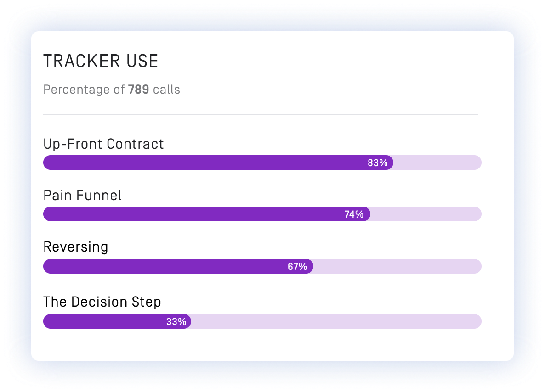
Task: Click the TRACKER USE heading
Action: click(x=101, y=62)
